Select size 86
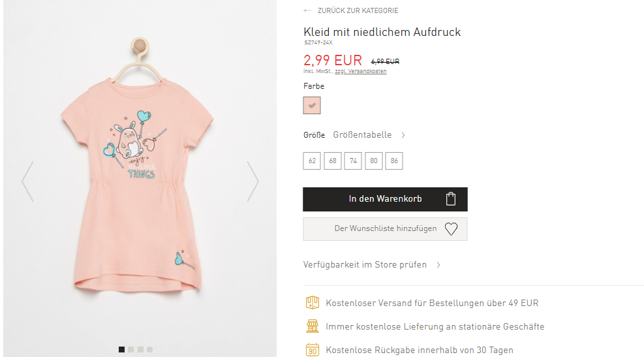The image size is (644, 357). pyautogui.click(x=394, y=161)
